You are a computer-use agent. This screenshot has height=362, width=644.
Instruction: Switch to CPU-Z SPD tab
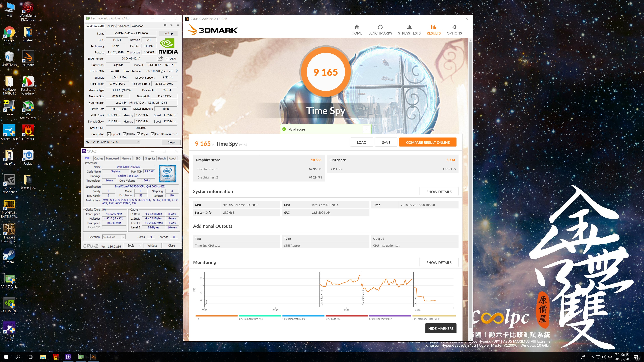[138, 158]
